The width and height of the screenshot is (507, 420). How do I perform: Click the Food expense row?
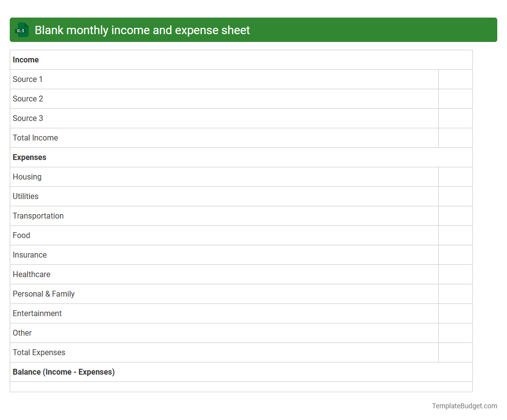(x=21, y=235)
